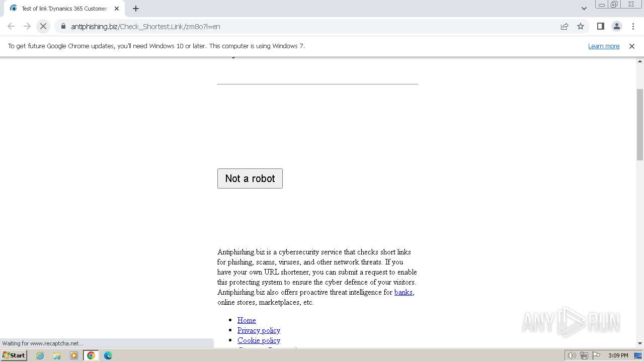Open Learn more about Chrome updates
Screen dimensions: 644x362
tap(604, 46)
